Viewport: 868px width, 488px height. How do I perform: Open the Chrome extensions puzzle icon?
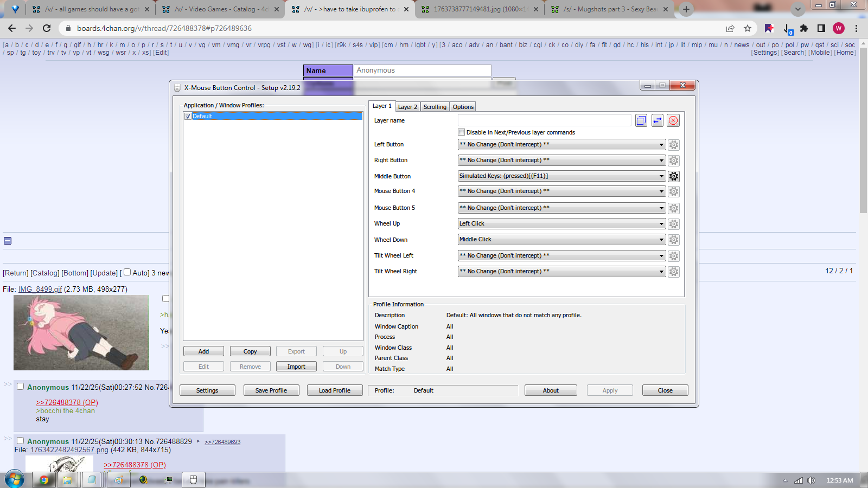804,28
